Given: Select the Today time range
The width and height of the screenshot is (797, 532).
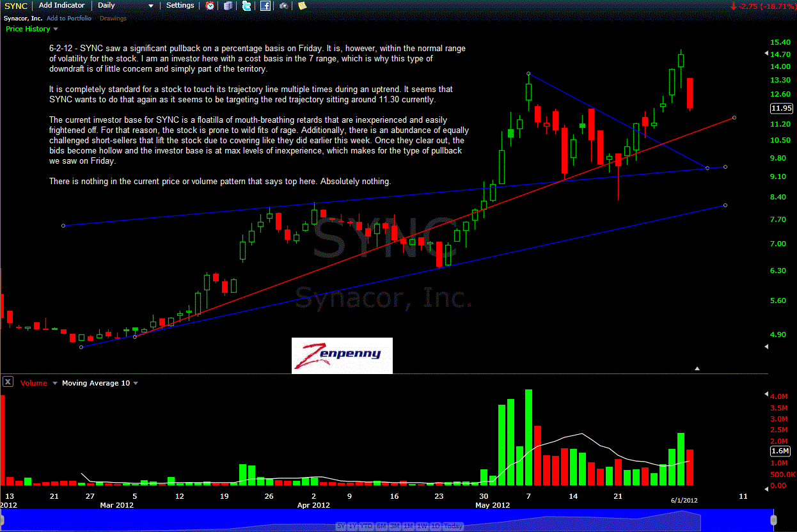Looking at the screenshot, I should click(453, 526).
